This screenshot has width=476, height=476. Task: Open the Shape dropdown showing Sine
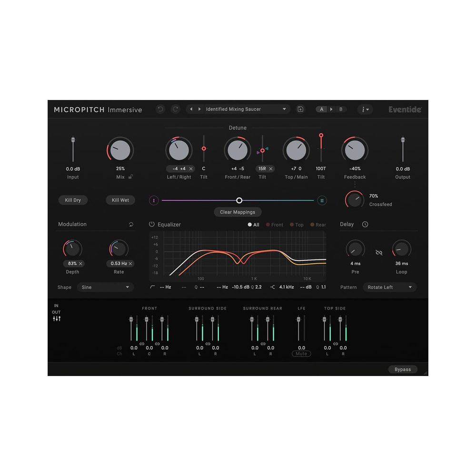(x=106, y=288)
